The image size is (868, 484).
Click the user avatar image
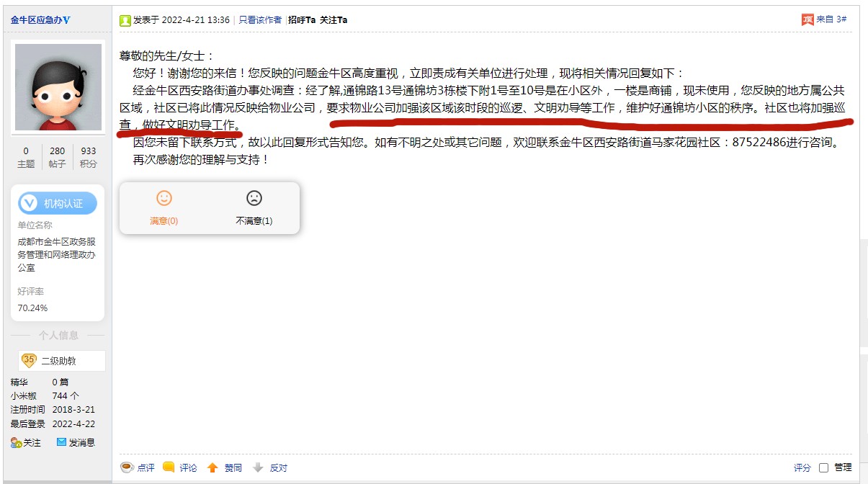[58, 87]
